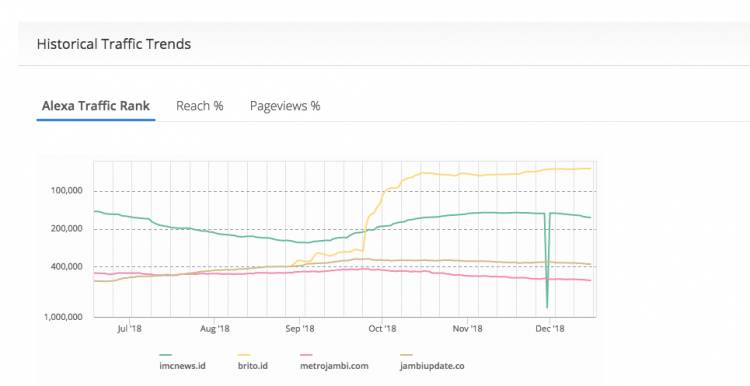Open the Pageviews % tab
The width and height of the screenshot is (750, 386).
coord(285,106)
